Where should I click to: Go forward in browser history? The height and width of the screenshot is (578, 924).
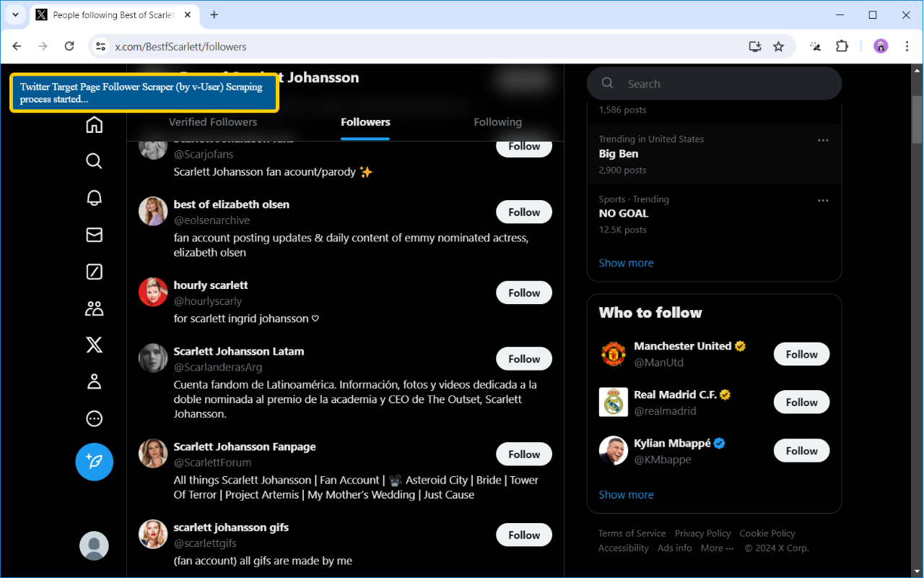43,46
